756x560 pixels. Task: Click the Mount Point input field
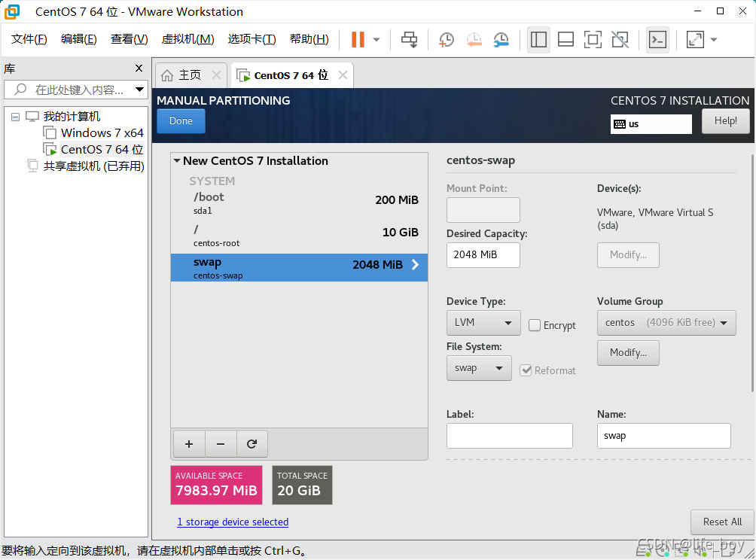[x=483, y=210]
